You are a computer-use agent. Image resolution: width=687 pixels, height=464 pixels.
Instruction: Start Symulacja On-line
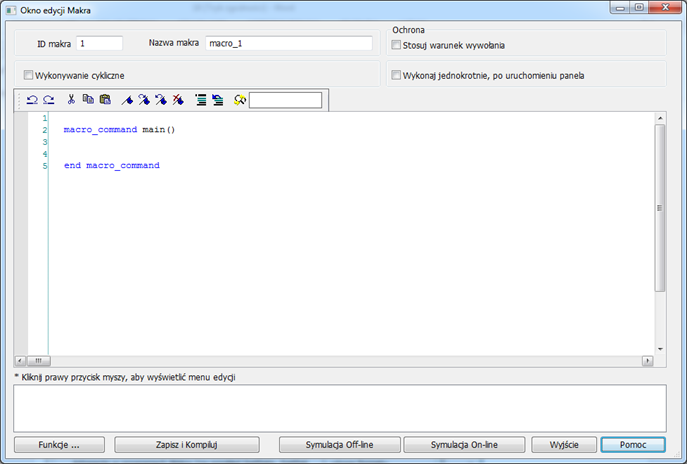click(x=464, y=445)
